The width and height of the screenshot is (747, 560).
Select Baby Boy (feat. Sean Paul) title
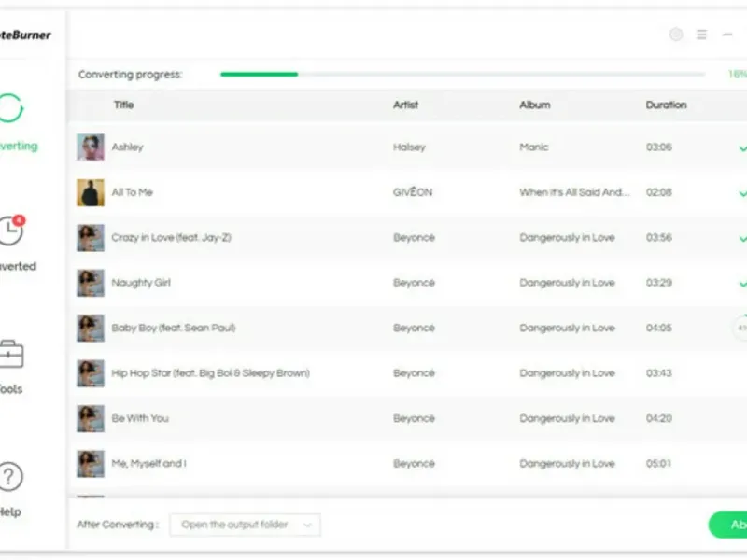click(x=174, y=329)
